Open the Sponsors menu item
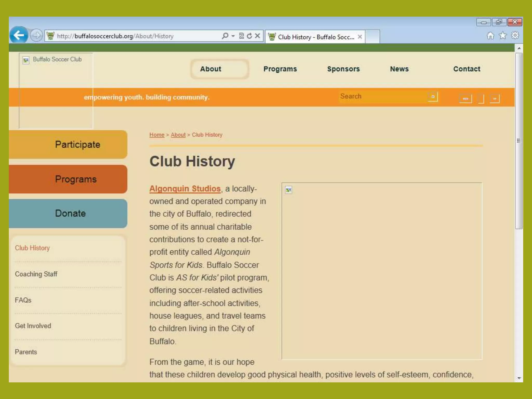 pos(343,69)
